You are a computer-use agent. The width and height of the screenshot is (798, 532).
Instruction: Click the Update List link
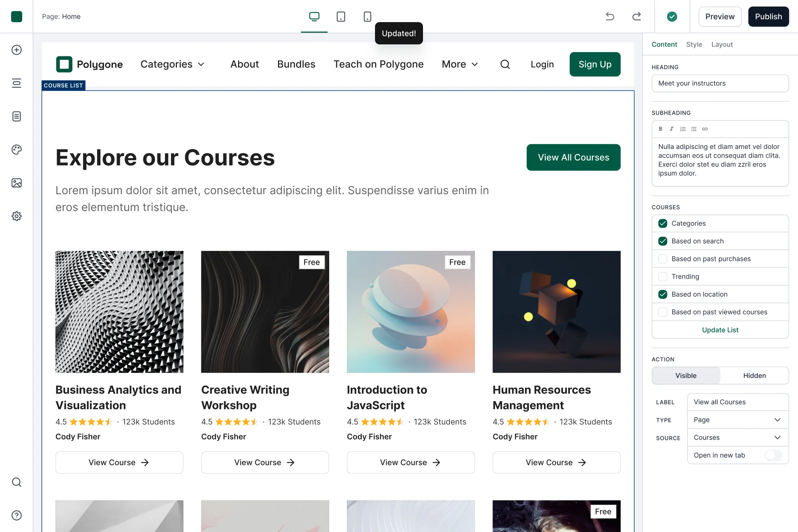coord(720,330)
